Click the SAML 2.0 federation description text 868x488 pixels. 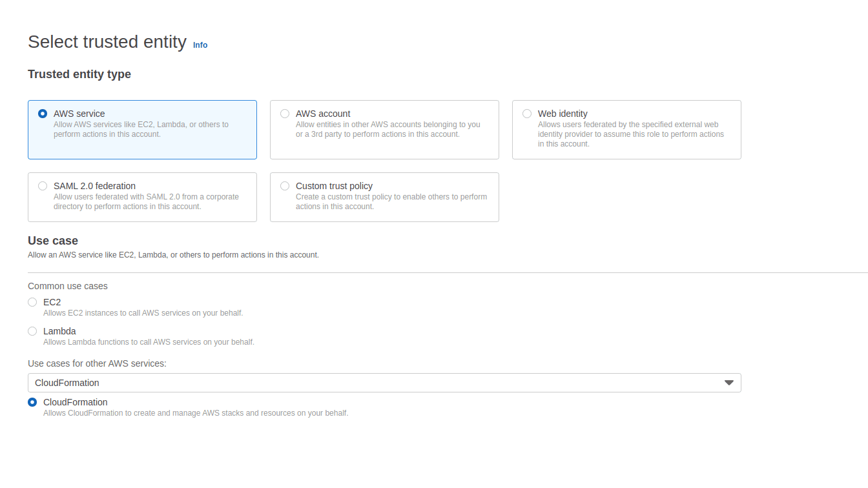tap(146, 201)
